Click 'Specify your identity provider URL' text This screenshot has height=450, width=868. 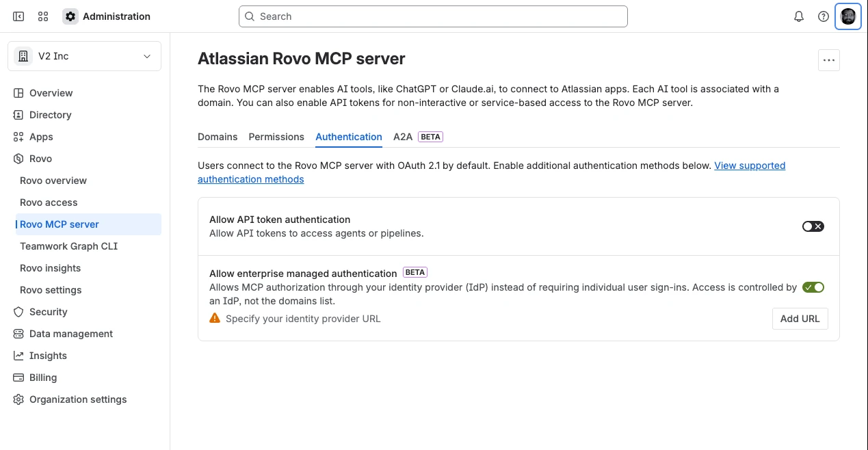pyautogui.click(x=303, y=319)
